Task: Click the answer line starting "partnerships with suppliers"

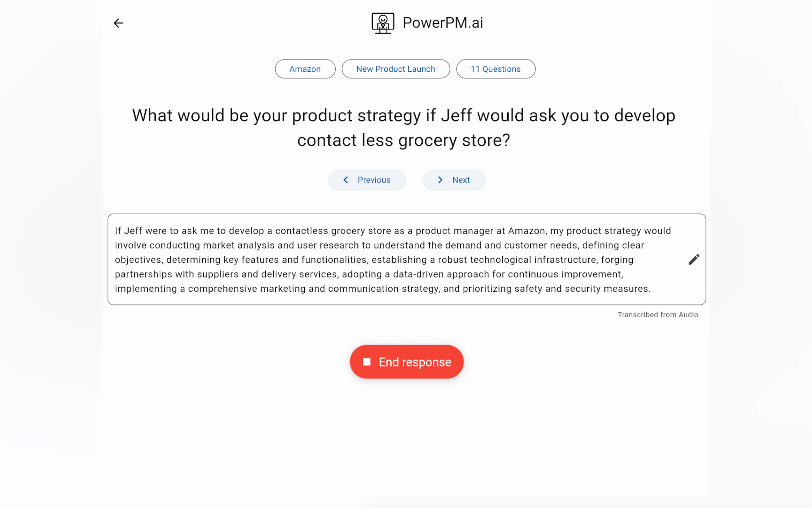Action: pyautogui.click(x=369, y=274)
